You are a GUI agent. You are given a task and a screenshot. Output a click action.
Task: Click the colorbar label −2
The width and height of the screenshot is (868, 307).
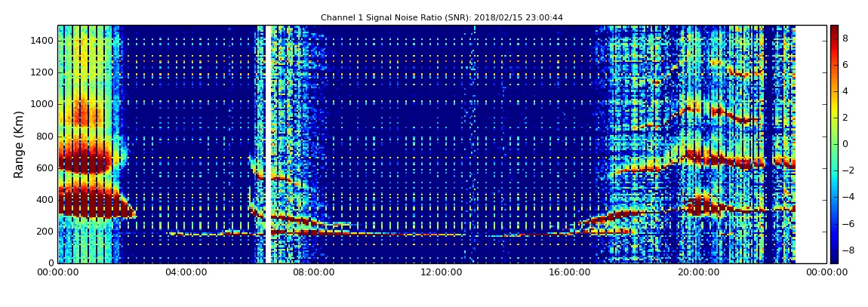click(x=847, y=170)
